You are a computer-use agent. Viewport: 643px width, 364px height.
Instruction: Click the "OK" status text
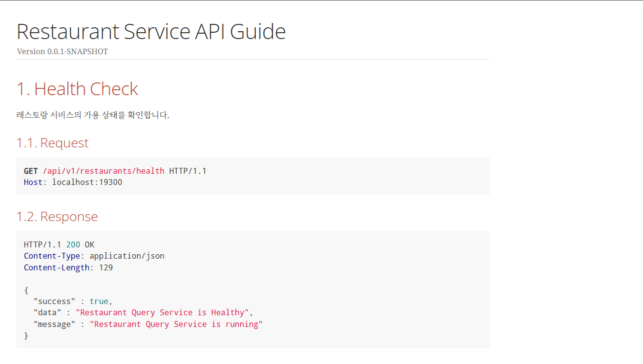(x=89, y=244)
